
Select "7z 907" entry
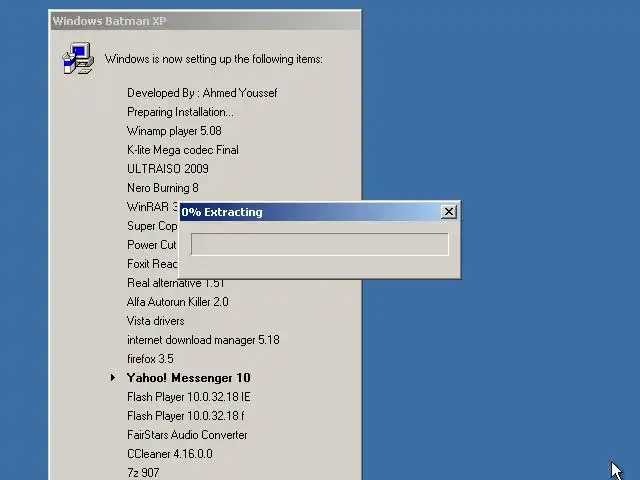[x=143, y=473]
